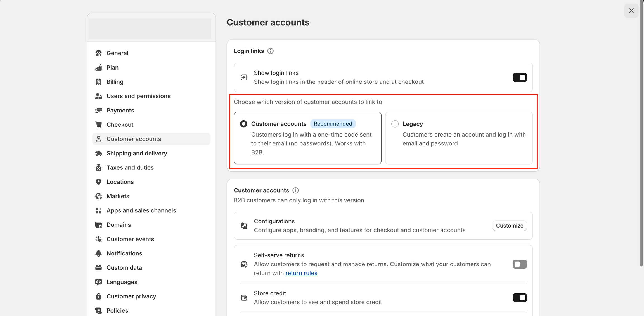Viewport: 644px width, 316px height.
Task: Click the Languages icon in sidebar
Action: pos(98,282)
